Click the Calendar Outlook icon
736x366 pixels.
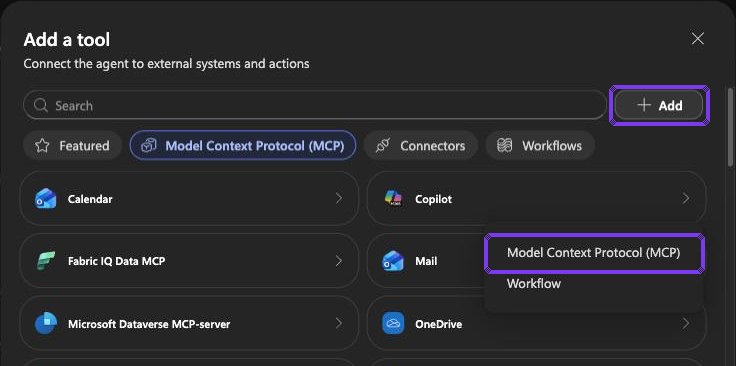click(46, 198)
